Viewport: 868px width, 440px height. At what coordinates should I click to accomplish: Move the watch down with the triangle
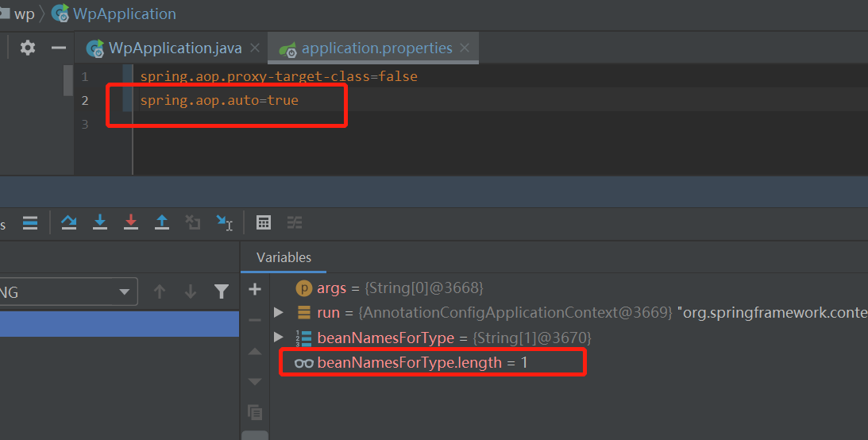pyautogui.click(x=255, y=381)
